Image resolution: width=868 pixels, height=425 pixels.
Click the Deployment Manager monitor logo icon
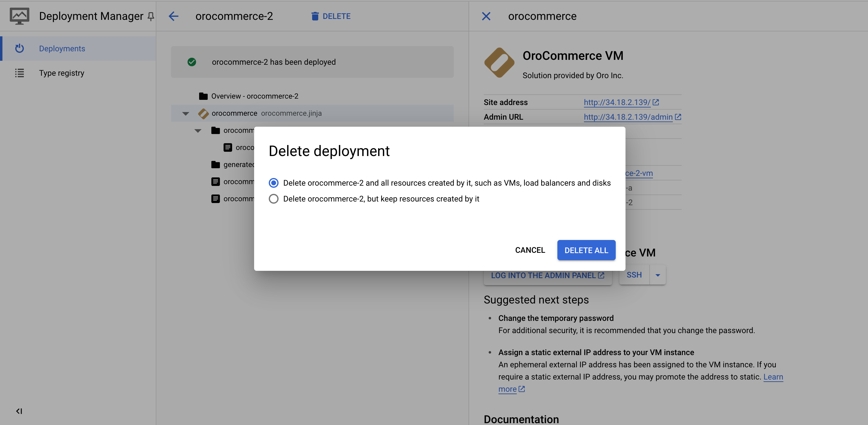19,16
